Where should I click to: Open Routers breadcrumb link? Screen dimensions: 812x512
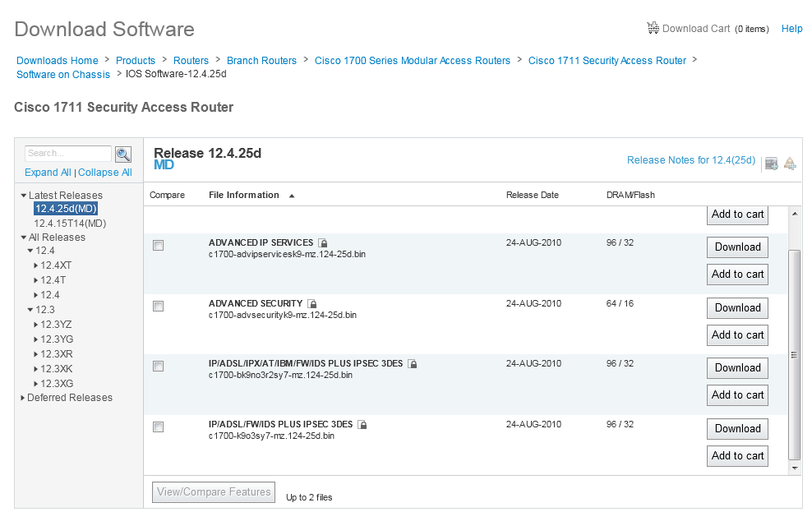coord(191,61)
